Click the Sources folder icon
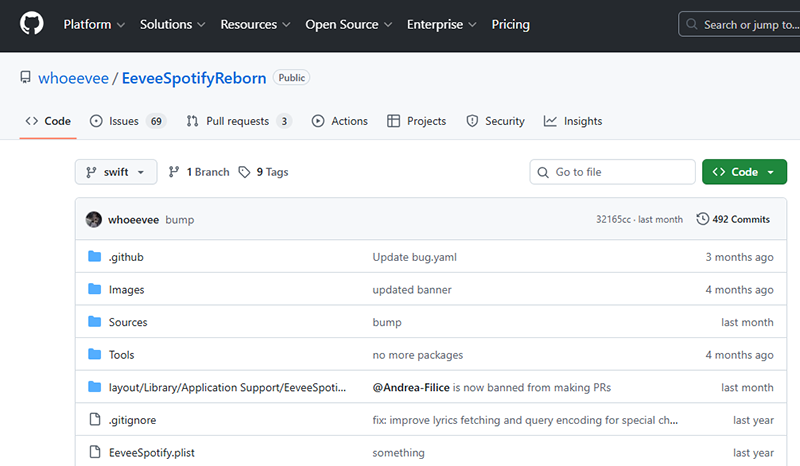 tap(94, 322)
